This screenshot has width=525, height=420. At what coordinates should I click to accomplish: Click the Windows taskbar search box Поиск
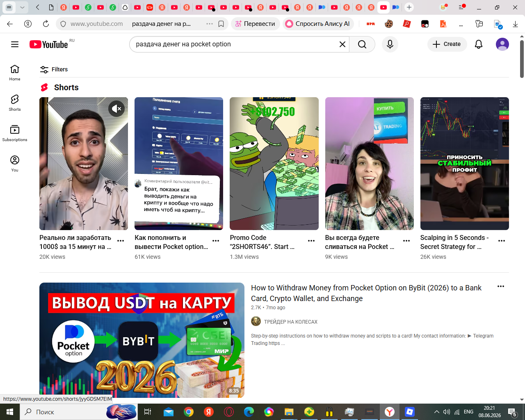click(x=79, y=412)
